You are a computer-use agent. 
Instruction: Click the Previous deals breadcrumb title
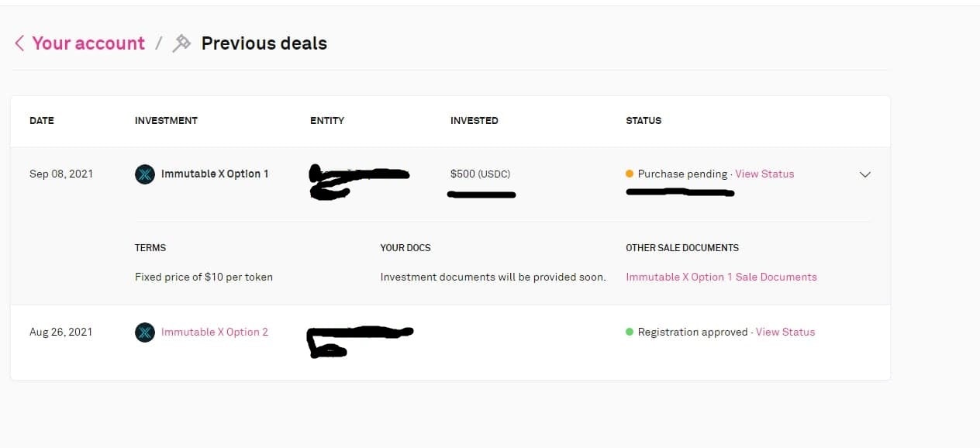coord(264,43)
